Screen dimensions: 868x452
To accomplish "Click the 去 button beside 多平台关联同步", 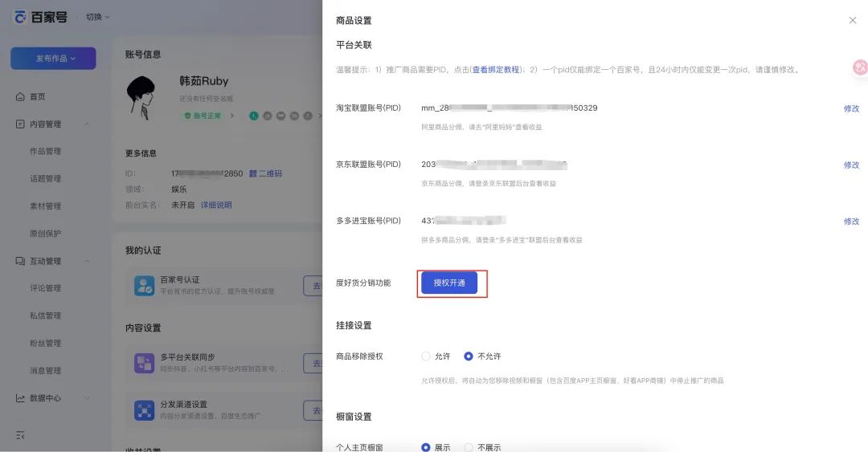I will 314,364.
